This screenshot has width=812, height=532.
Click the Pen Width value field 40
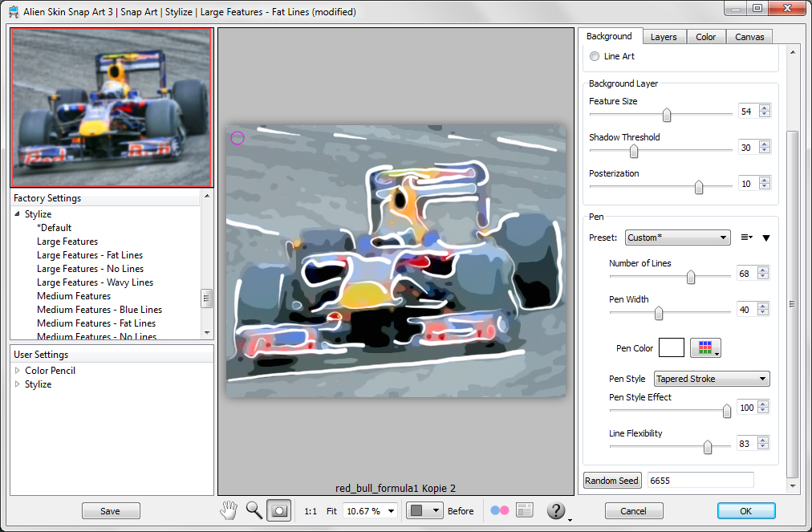pyautogui.click(x=746, y=310)
